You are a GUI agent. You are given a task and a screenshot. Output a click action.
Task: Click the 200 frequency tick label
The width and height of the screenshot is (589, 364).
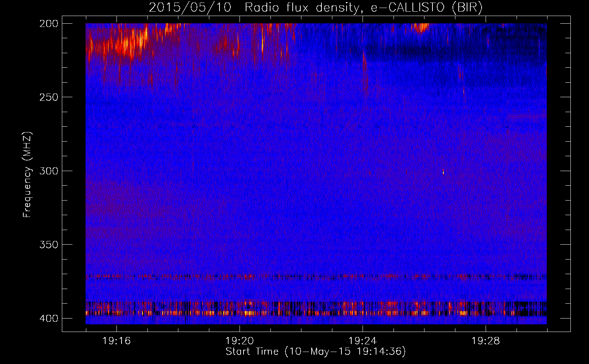point(49,24)
